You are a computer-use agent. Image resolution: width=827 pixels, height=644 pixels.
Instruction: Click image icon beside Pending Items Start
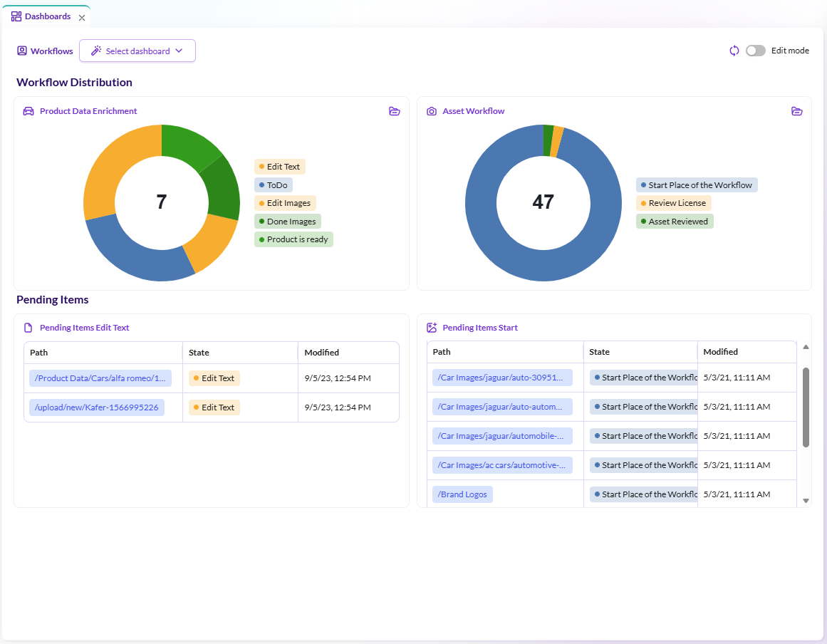click(x=432, y=328)
